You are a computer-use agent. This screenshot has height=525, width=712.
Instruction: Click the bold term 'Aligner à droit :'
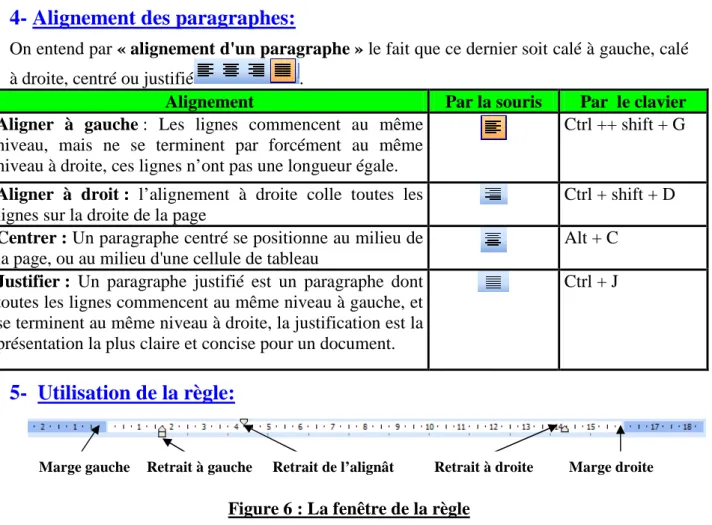click(64, 194)
